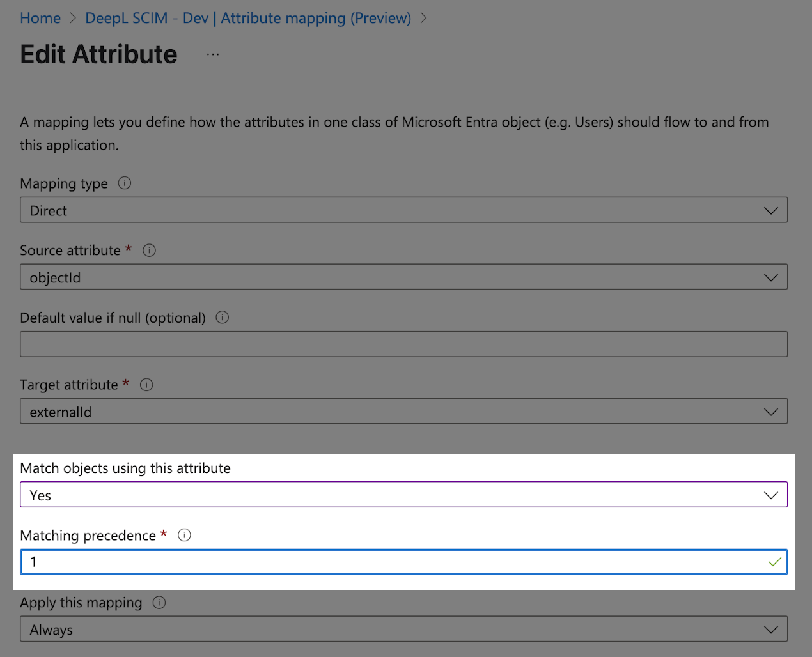This screenshot has height=657, width=812.
Task: Focus the Default value if null field
Action: [x=403, y=344]
